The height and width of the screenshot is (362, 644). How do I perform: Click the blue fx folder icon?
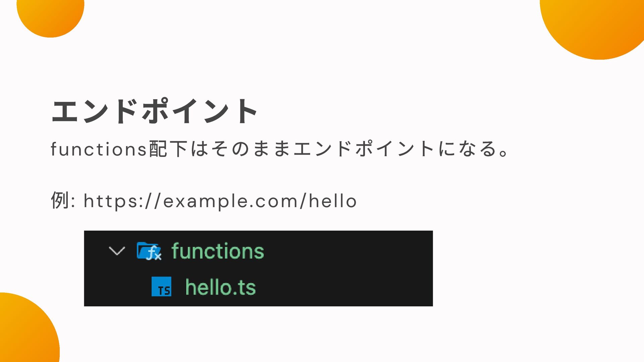(149, 251)
